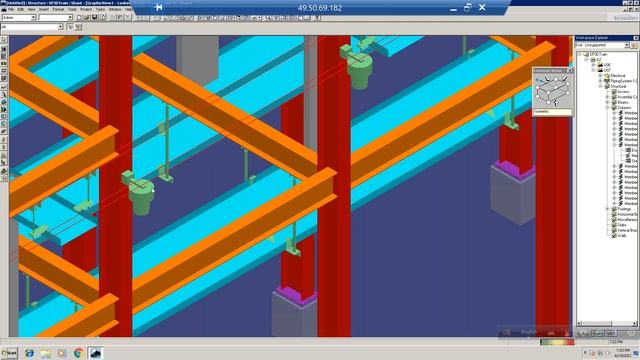Image resolution: width=640 pixels, height=360 pixels.
Task: Open the View menu
Action: 31,9
